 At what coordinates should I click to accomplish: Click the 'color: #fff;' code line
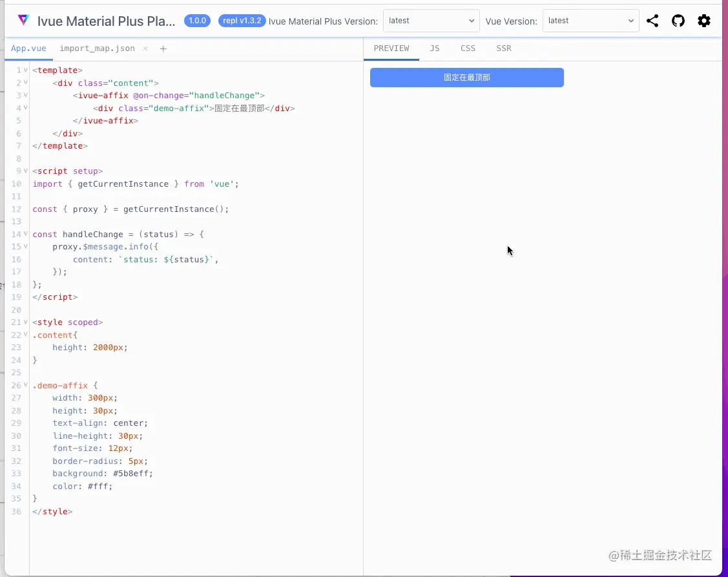pyautogui.click(x=82, y=487)
